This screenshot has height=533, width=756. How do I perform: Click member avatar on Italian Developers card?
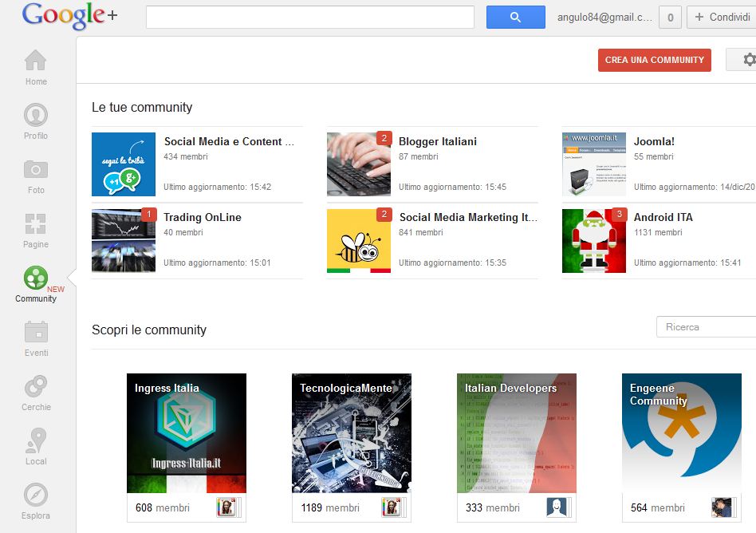tap(556, 507)
